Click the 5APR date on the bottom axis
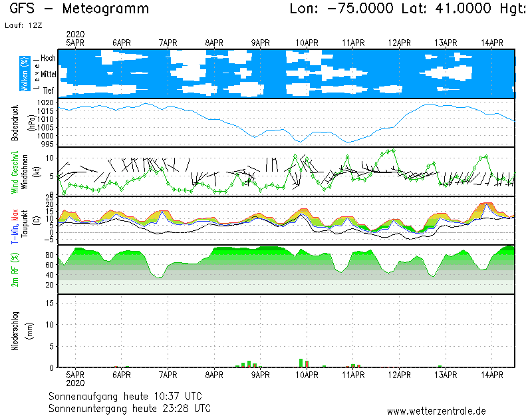532x416 pixels. [75, 375]
